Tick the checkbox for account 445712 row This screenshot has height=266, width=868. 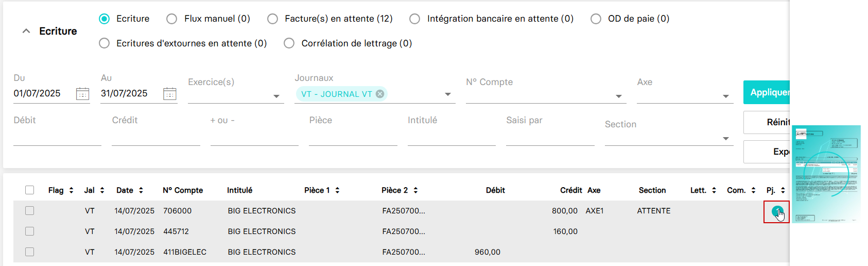[29, 231]
